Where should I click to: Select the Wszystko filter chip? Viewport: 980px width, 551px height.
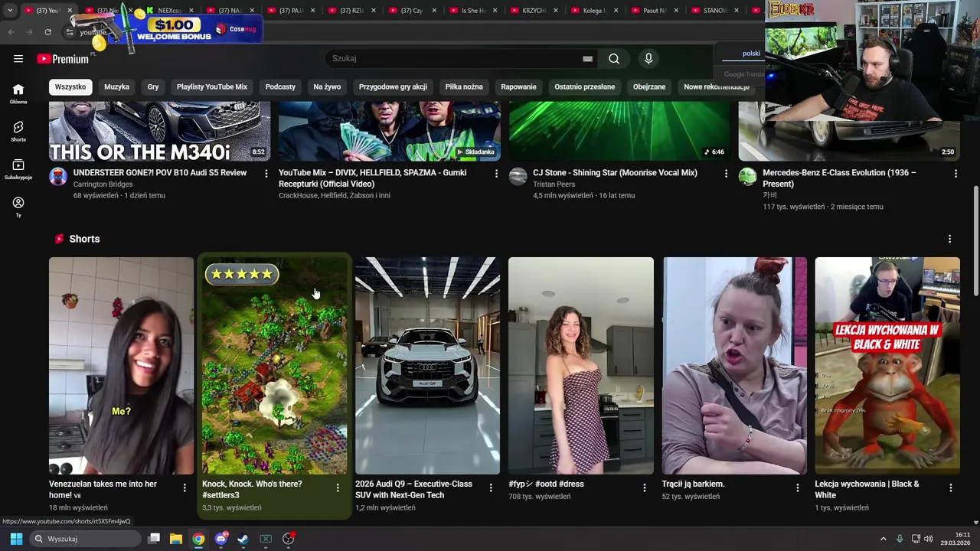coord(70,86)
